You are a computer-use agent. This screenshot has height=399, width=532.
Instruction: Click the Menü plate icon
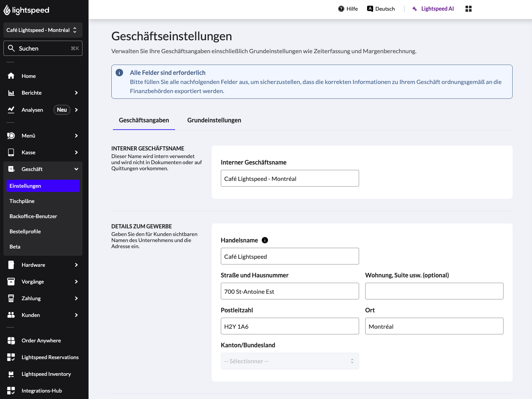(x=11, y=136)
